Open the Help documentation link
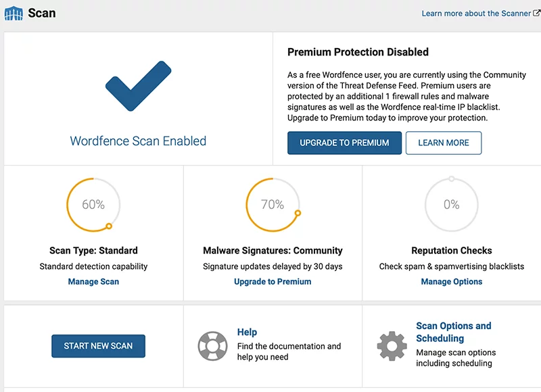 [x=247, y=332]
